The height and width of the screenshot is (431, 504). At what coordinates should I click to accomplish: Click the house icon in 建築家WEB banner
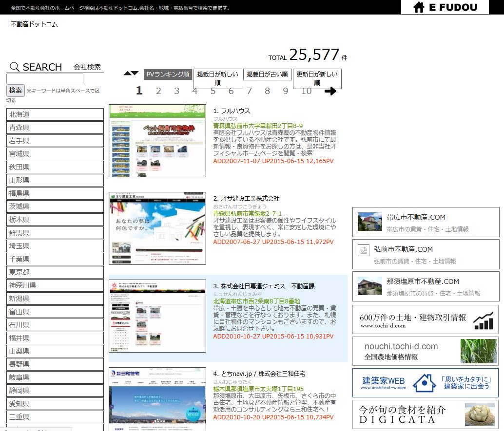424,383
